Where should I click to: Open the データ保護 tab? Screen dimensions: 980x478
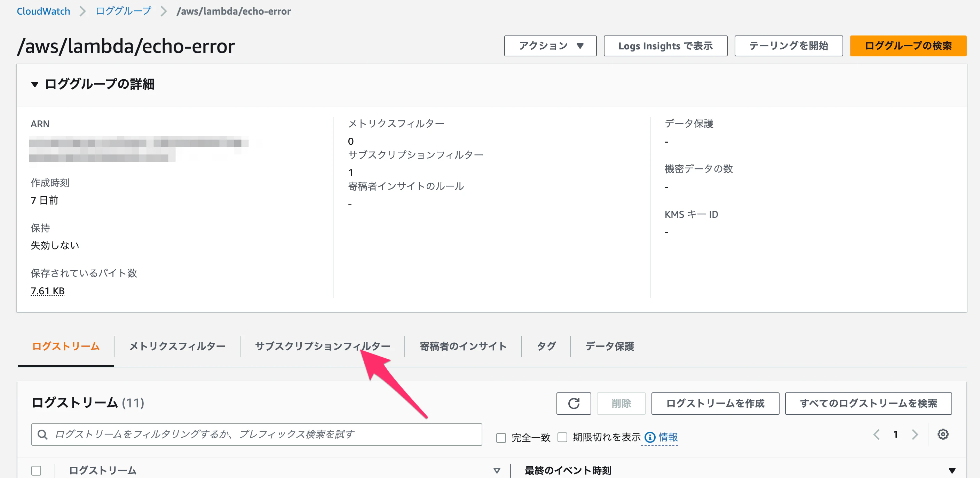point(609,346)
